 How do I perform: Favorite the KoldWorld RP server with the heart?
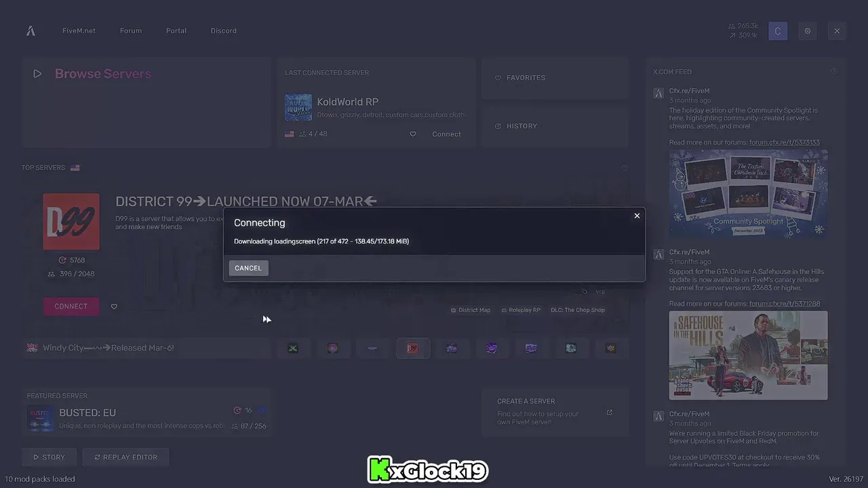coord(413,134)
